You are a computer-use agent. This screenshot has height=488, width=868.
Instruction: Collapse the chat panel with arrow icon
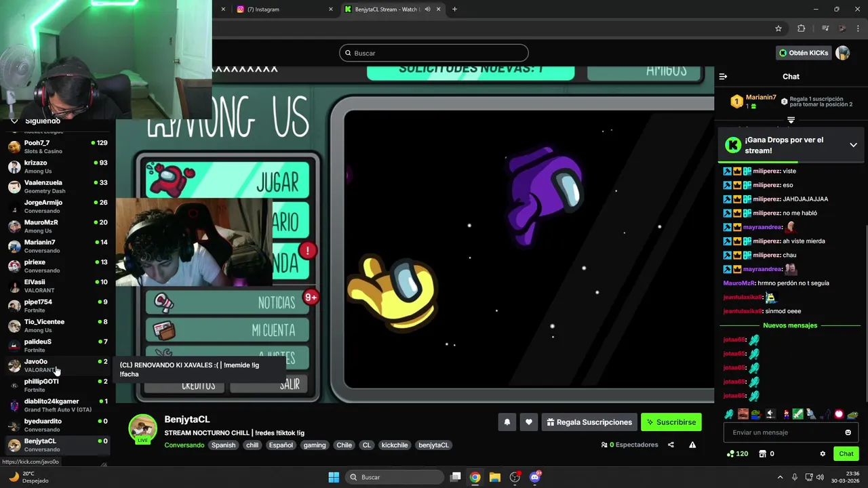coord(723,77)
